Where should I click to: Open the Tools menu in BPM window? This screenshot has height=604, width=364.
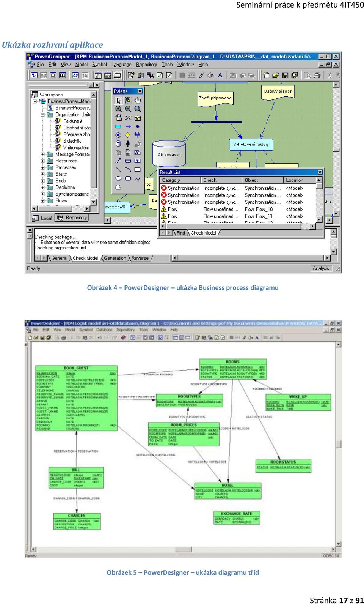(x=167, y=65)
